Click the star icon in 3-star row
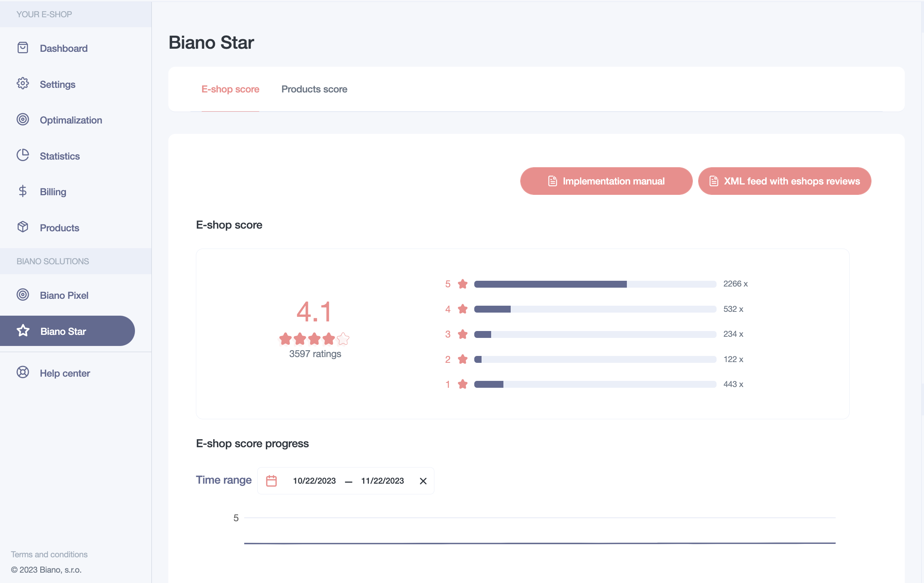924x583 pixels. click(x=463, y=334)
